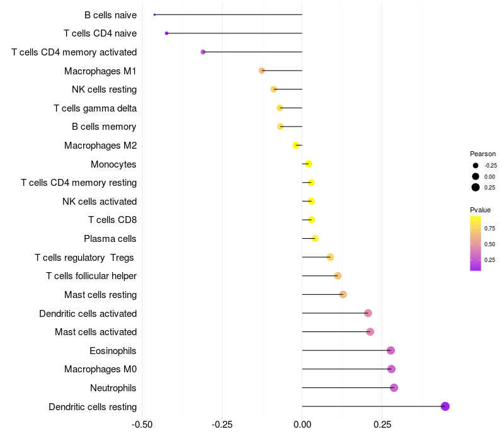The image size is (504, 441).
Task: Click the Dendritic cells activated dot
Action: click(368, 313)
